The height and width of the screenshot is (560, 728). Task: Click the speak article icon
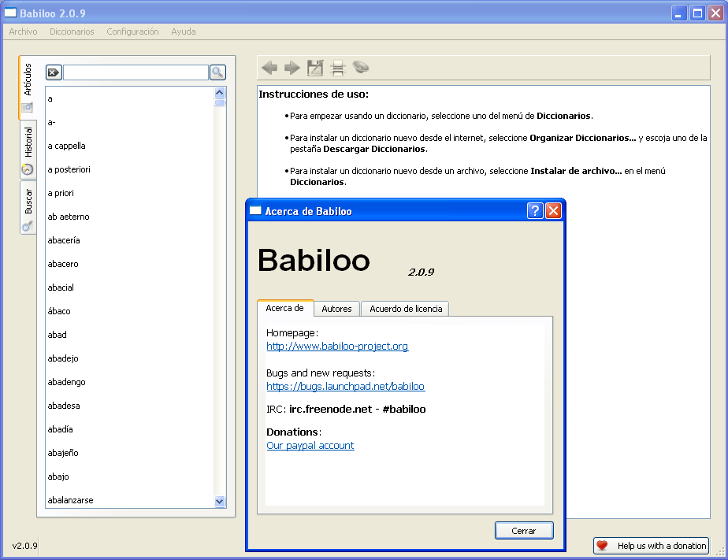[x=361, y=68]
